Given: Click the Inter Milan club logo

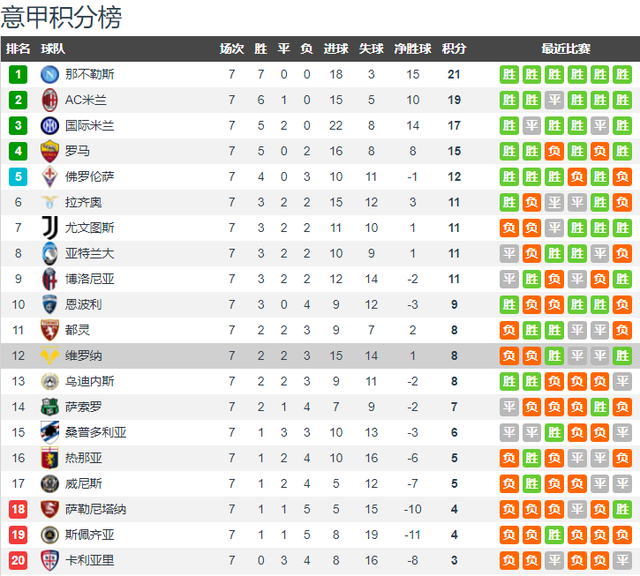Looking at the screenshot, I should 50,126.
